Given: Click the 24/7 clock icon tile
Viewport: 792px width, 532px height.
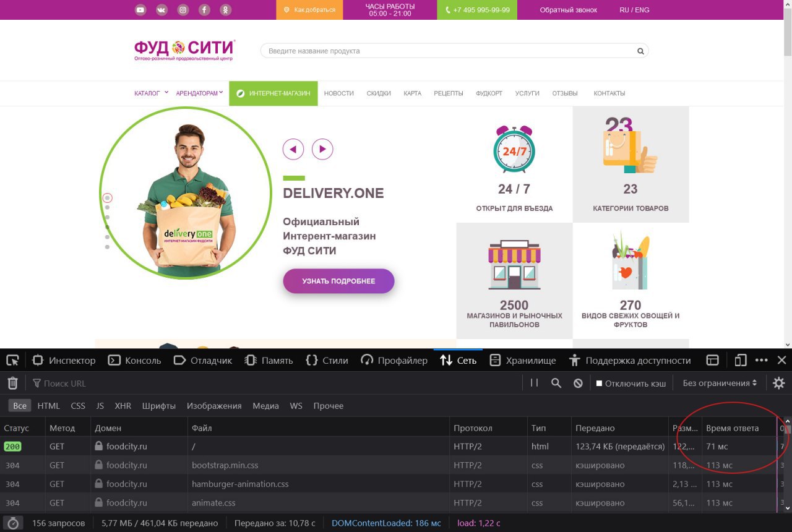Looking at the screenshot, I should 514,148.
